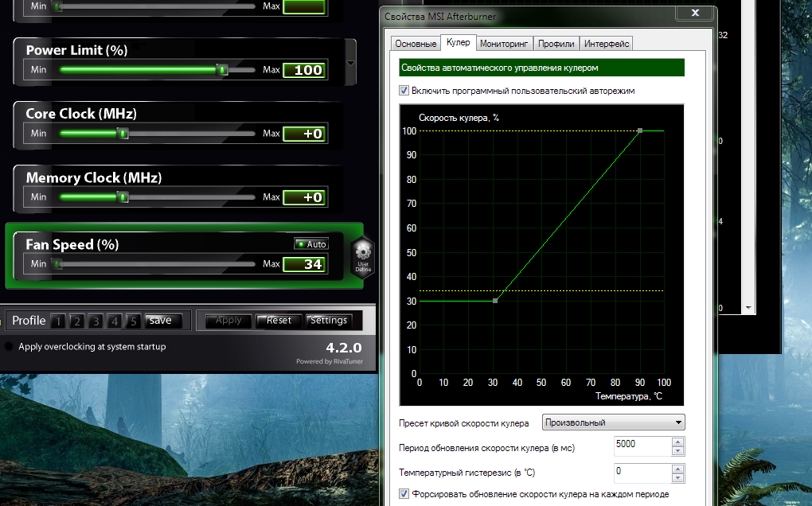Toggle the Fan Speed Auto button
Viewport: 812px width, 506px height.
(x=311, y=244)
